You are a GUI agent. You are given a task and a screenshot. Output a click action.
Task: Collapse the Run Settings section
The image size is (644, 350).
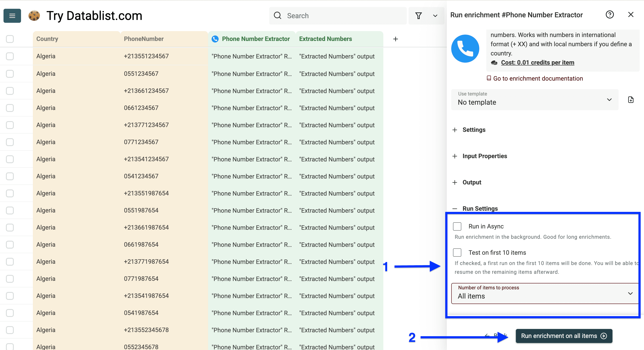click(455, 209)
